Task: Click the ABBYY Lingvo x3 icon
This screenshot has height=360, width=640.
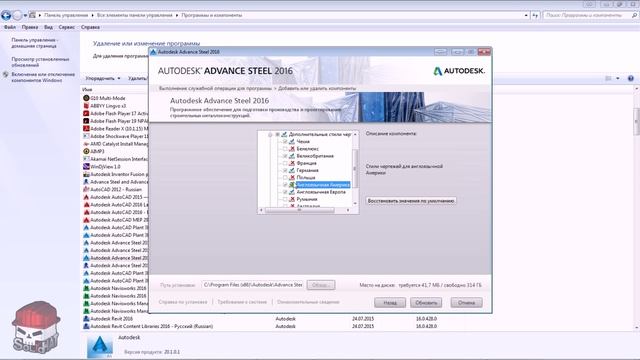Action: point(86,106)
